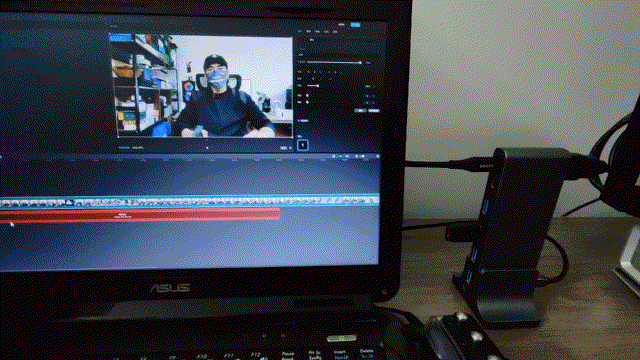Click the small white button beneath the preview

284,148
